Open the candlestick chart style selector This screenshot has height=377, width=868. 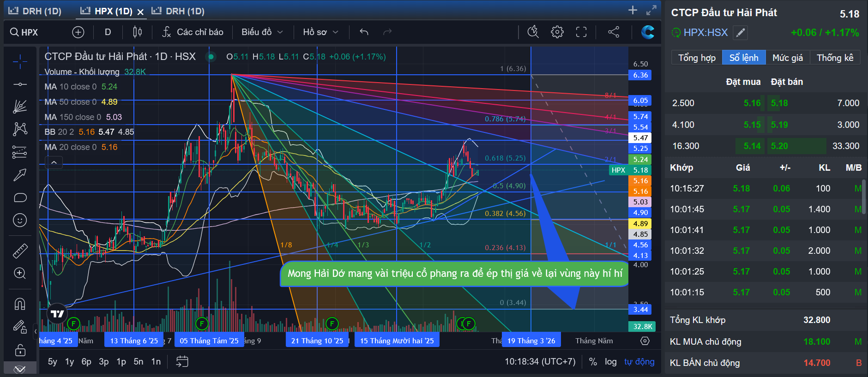point(137,32)
